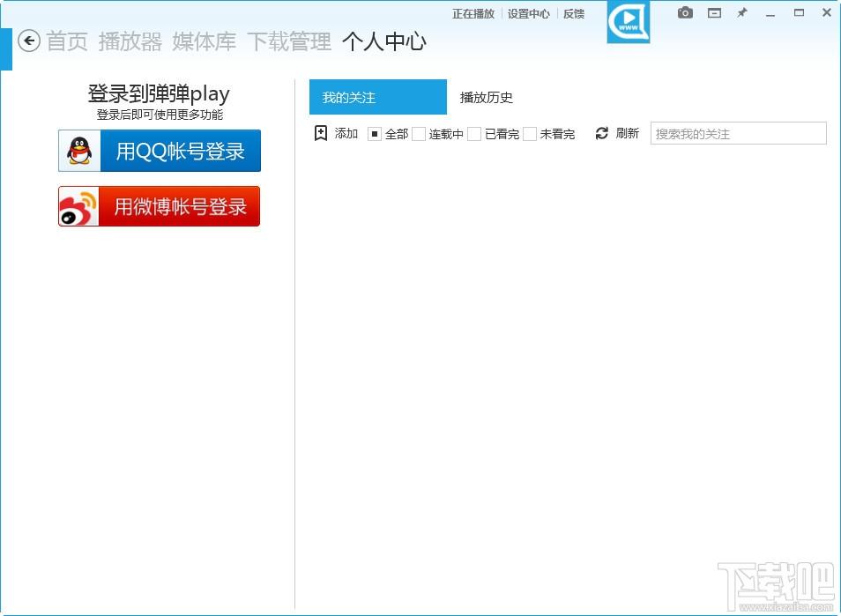Open the 播放器 tab

tap(130, 41)
